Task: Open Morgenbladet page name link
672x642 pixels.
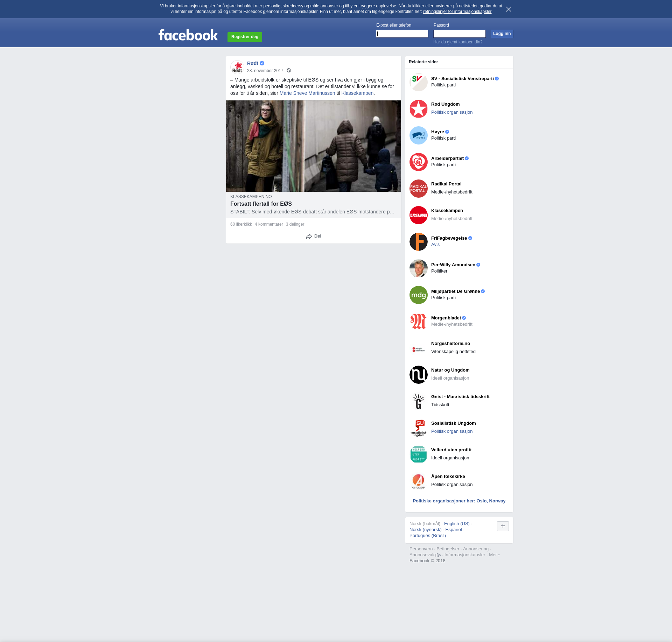Action: [x=446, y=318]
